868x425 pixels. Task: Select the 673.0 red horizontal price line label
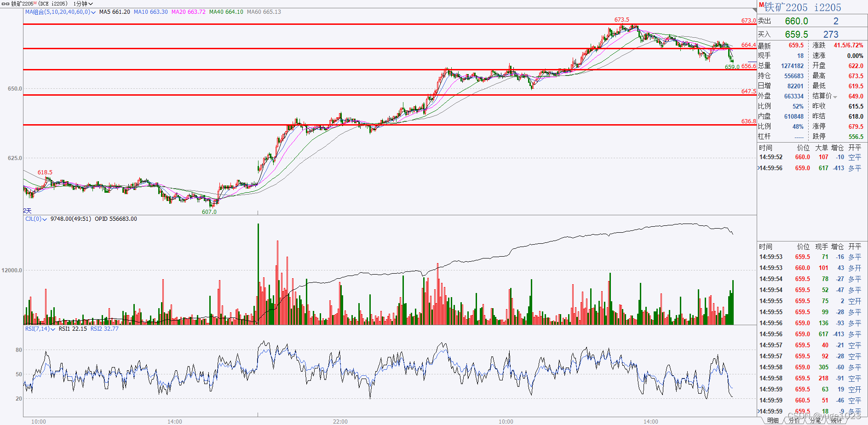[x=748, y=21]
